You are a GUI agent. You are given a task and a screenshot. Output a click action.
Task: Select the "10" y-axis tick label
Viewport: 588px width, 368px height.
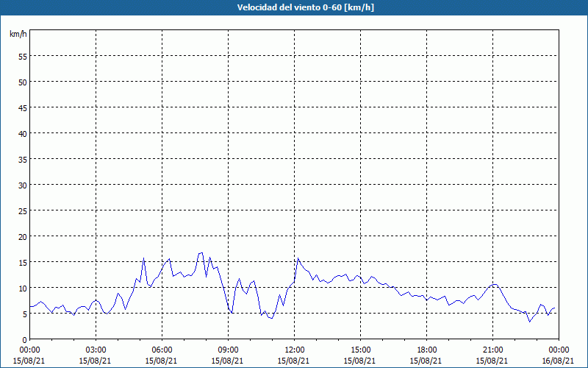point(23,288)
